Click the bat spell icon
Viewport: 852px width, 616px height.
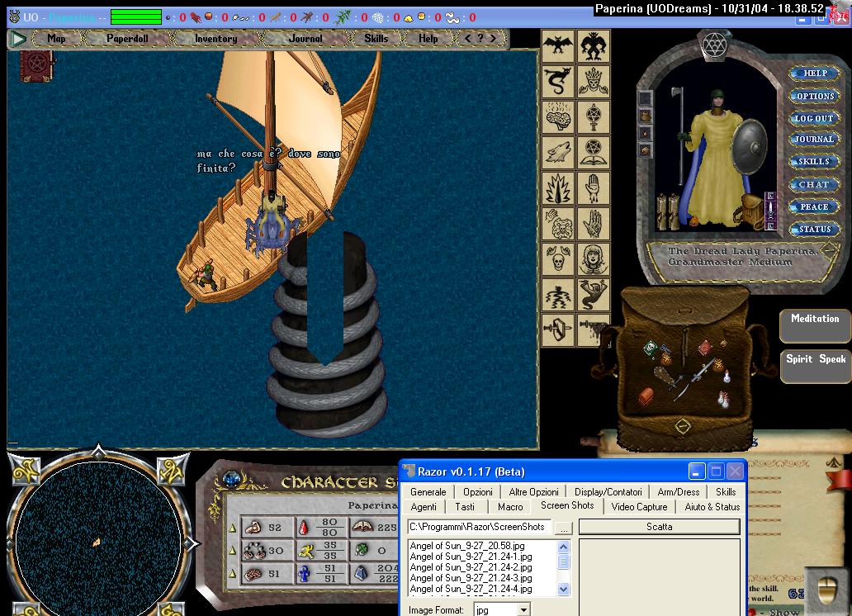coord(558,46)
